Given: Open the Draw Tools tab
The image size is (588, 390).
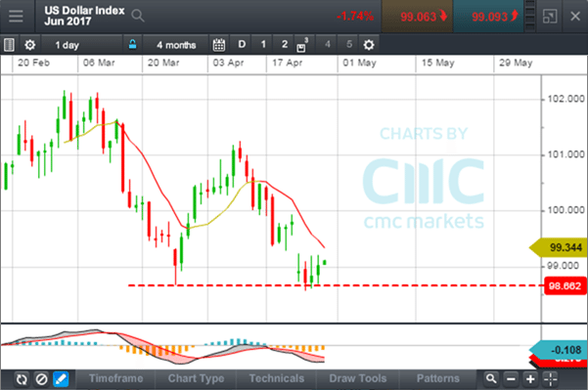Looking at the screenshot, I should pyautogui.click(x=358, y=379).
